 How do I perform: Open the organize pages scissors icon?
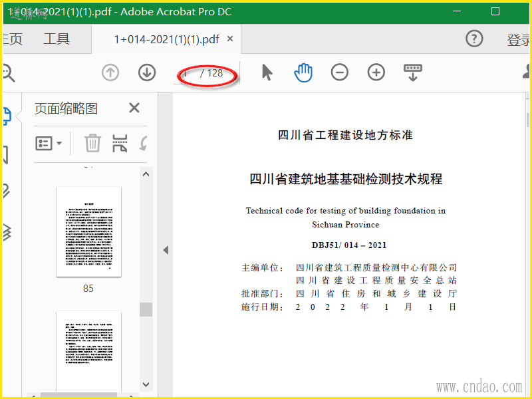[120, 143]
